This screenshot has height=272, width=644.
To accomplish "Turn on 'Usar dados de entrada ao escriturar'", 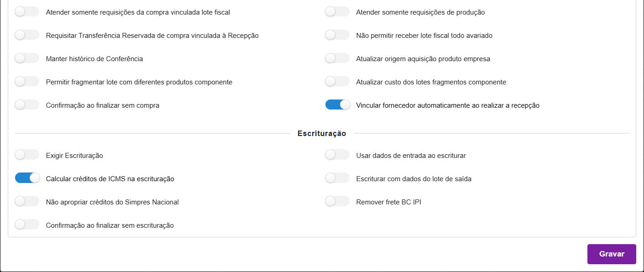I will click(x=337, y=155).
